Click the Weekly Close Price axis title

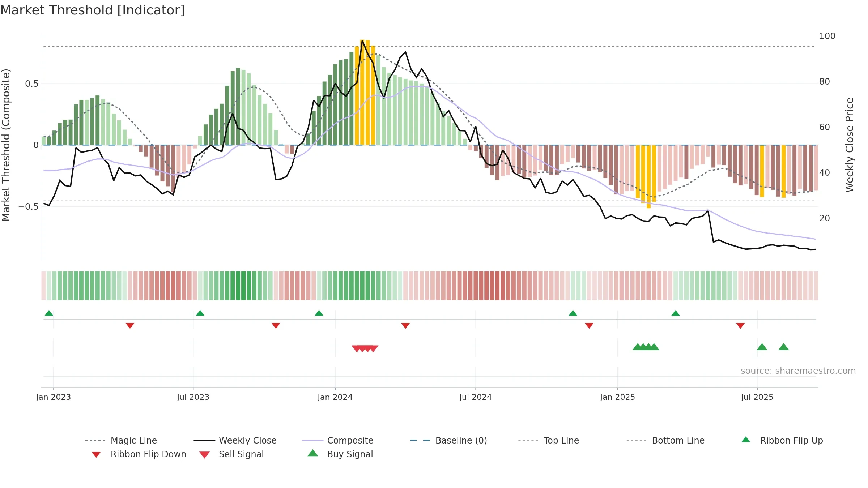click(x=850, y=145)
